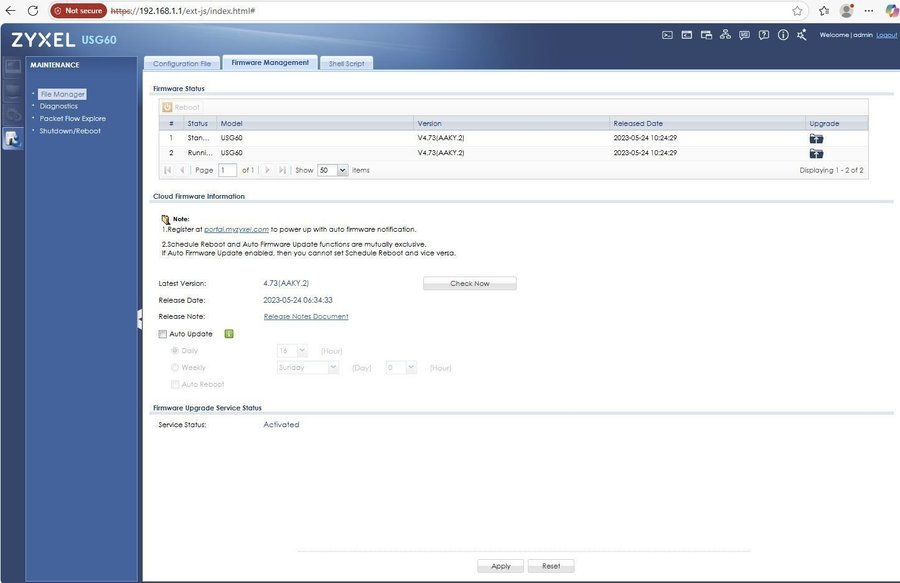This screenshot has width=900, height=583.
Task: Click the Check Now button
Action: coord(469,284)
